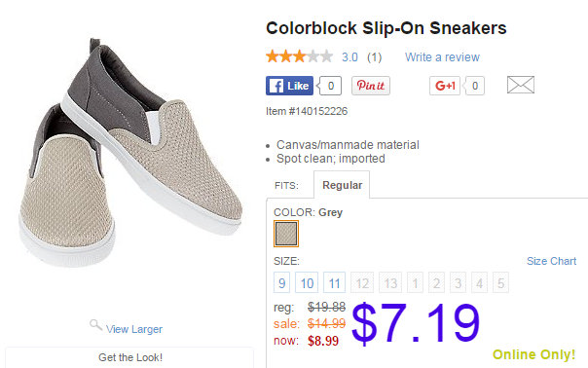Screen dimensions: 588x368
Task: Open the Google +1 count bubble
Action: point(474,86)
